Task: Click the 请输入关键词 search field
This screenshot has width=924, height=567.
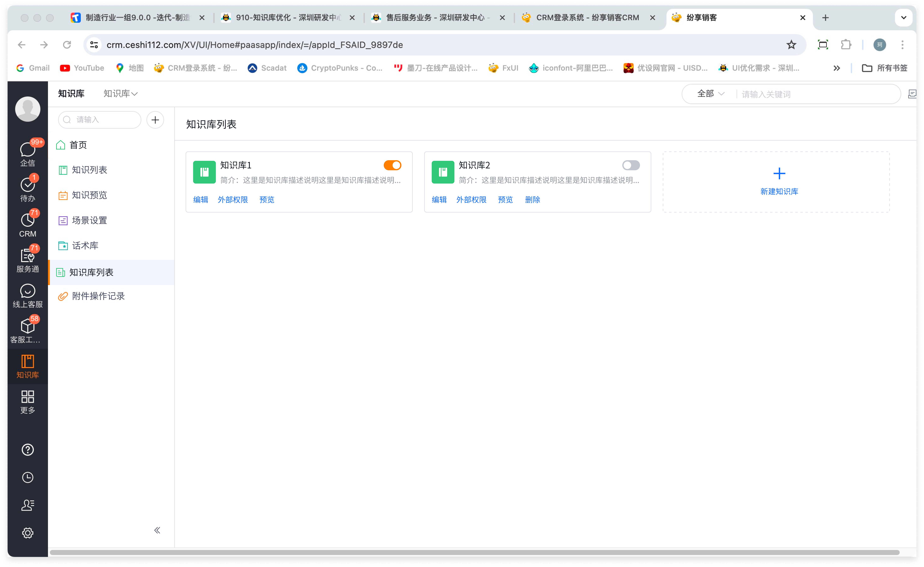Action: tap(818, 94)
